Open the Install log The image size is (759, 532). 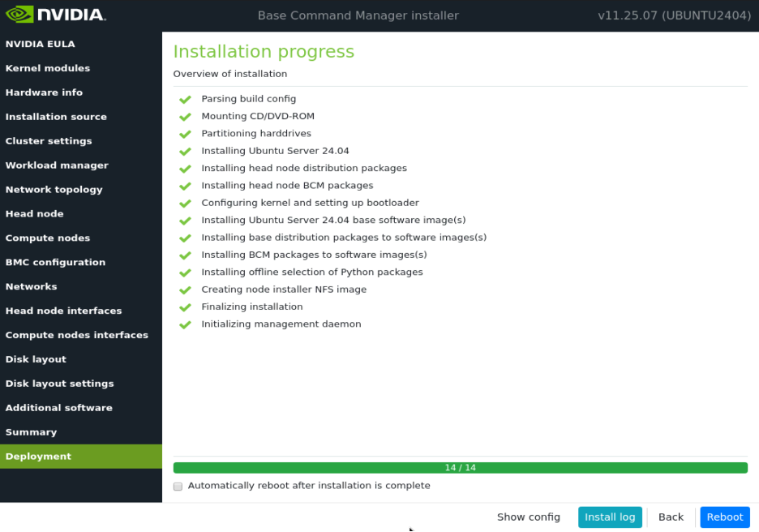[610, 517]
